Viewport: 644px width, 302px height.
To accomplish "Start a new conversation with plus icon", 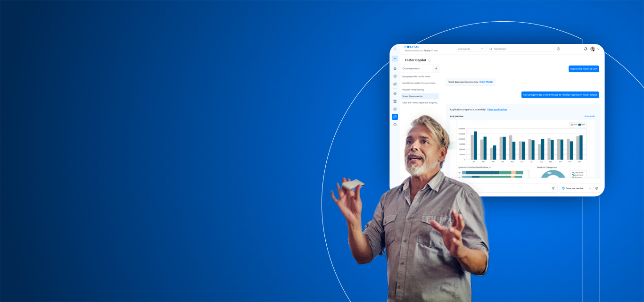I will 436,68.
